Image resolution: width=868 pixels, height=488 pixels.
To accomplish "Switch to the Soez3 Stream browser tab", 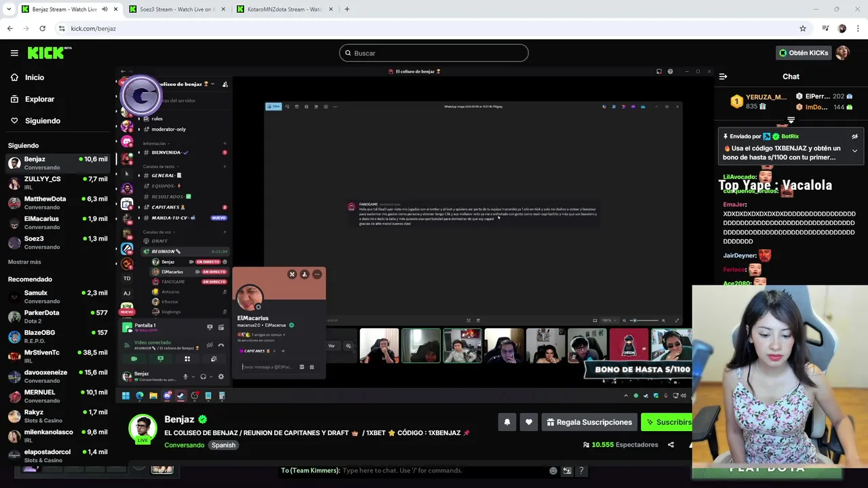I will click(x=176, y=9).
